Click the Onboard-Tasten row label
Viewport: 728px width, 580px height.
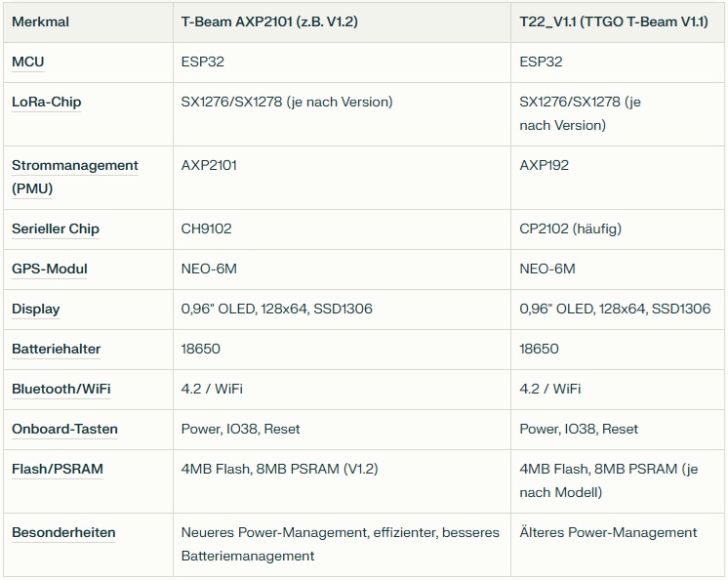[x=64, y=429]
